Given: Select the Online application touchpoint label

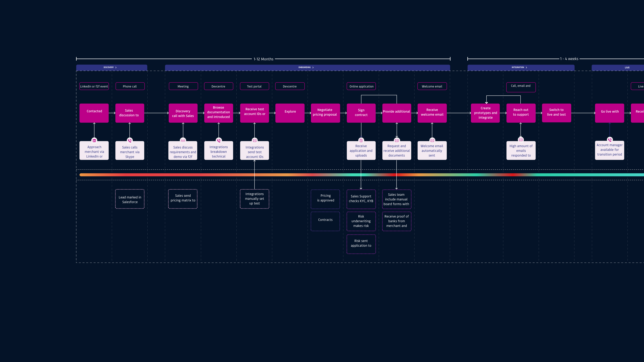Looking at the screenshot, I should [x=361, y=86].
